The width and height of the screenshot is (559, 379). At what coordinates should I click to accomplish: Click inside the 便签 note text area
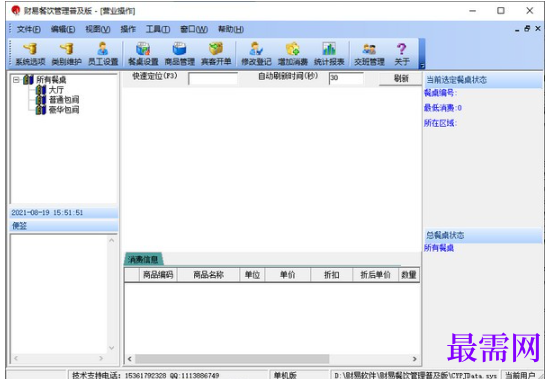59,294
